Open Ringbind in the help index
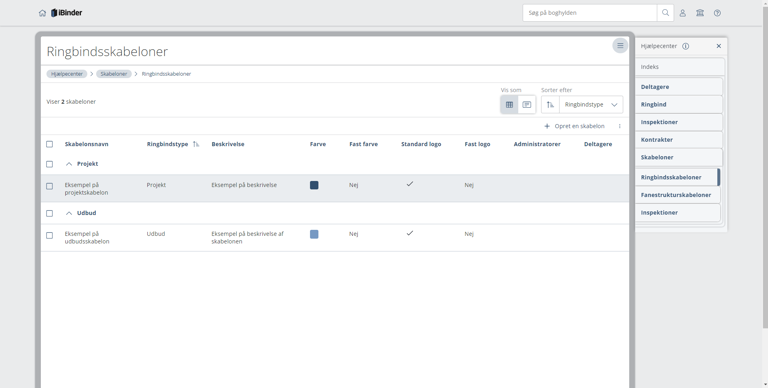Image resolution: width=768 pixels, height=388 pixels. pos(679,104)
